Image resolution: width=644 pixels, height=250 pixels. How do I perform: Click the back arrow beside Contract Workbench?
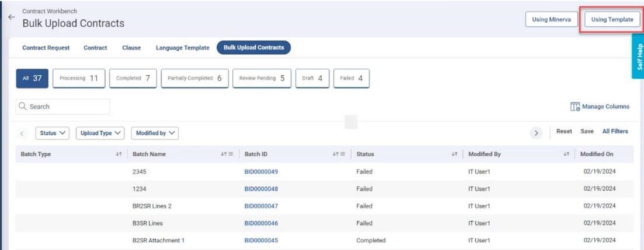(11, 17)
